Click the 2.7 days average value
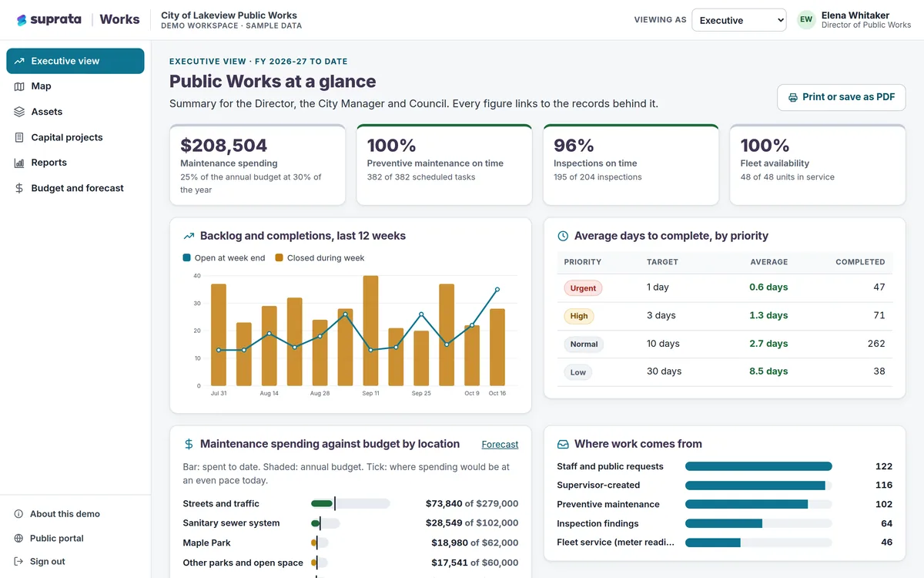 tap(768, 344)
